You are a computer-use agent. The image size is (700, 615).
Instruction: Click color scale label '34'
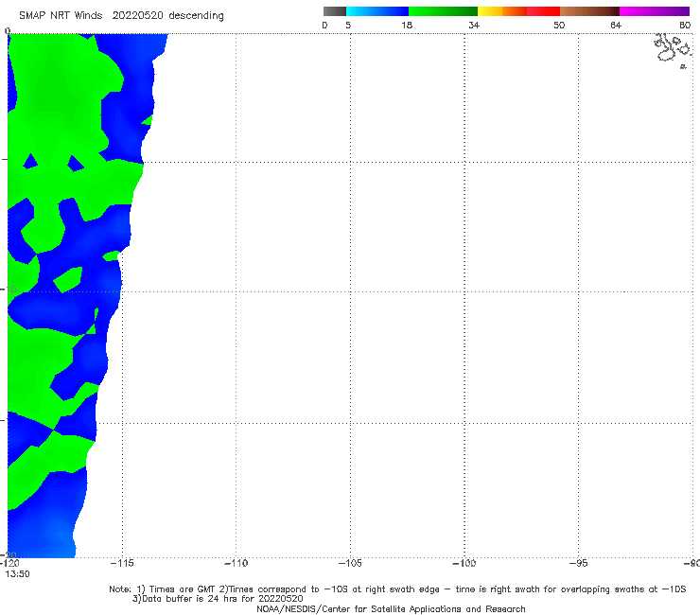click(474, 25)
